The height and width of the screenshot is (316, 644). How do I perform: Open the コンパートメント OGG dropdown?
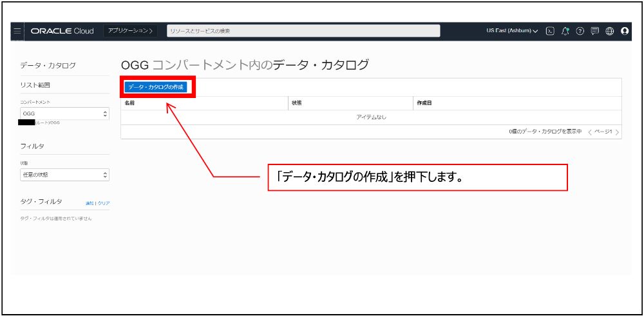tap(64, 114)
